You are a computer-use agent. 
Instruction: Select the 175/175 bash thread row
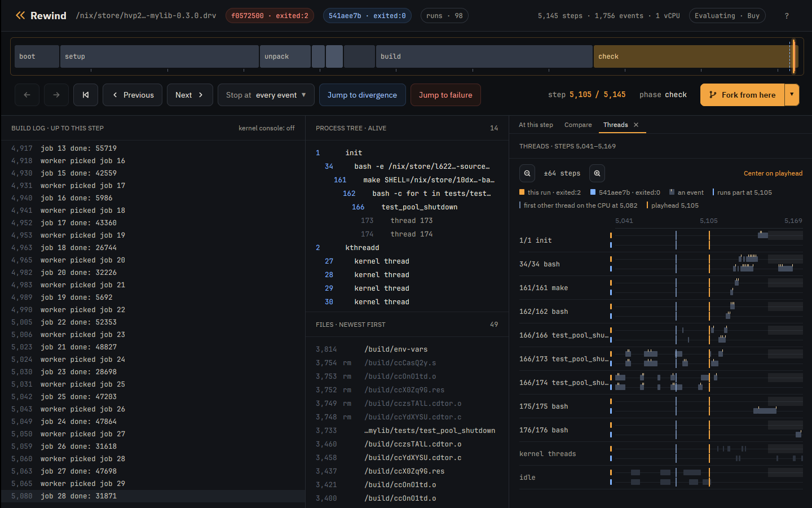click(x=661, y=406)
